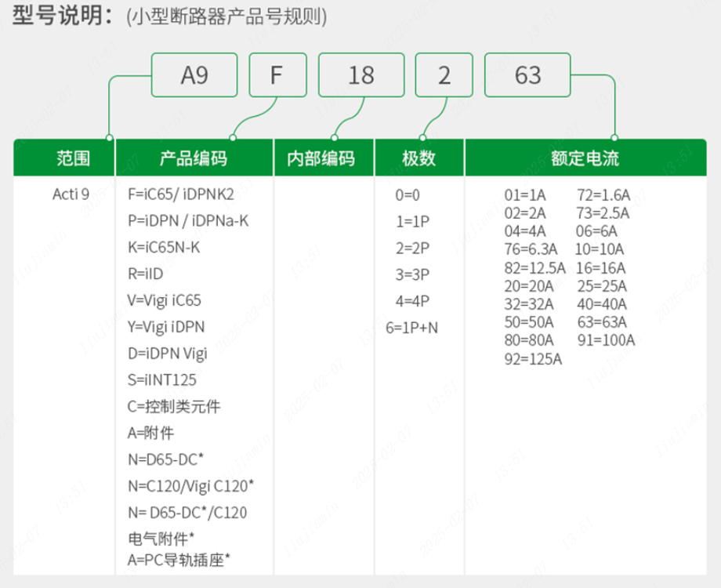721x588 pixels.
Task: Select the 'F' model code box
Action: (x=277, y=75)
